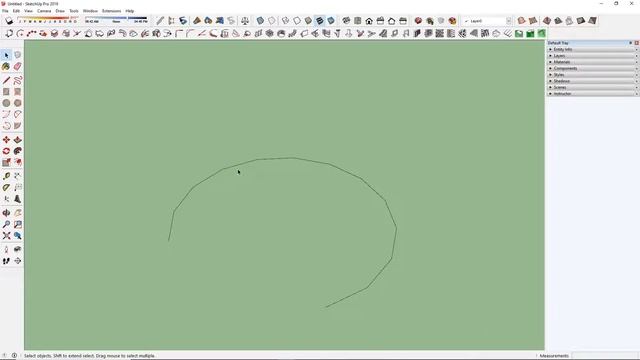The height and width of the screenshot is (360, 640).
Task: Expand the Layers tray panel
Action: pos(592,56)
